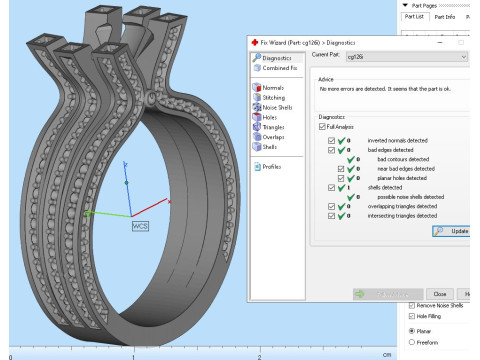This screenshot has height=360, width=480.
Task: Toggle intersecting triangles detected checkbox
Action: (331, 216)
